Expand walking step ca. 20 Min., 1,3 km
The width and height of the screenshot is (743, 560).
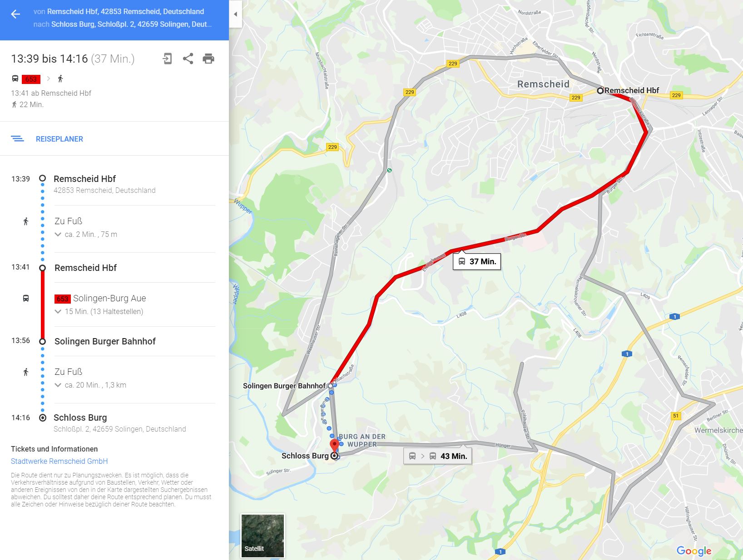pos(90,385)
